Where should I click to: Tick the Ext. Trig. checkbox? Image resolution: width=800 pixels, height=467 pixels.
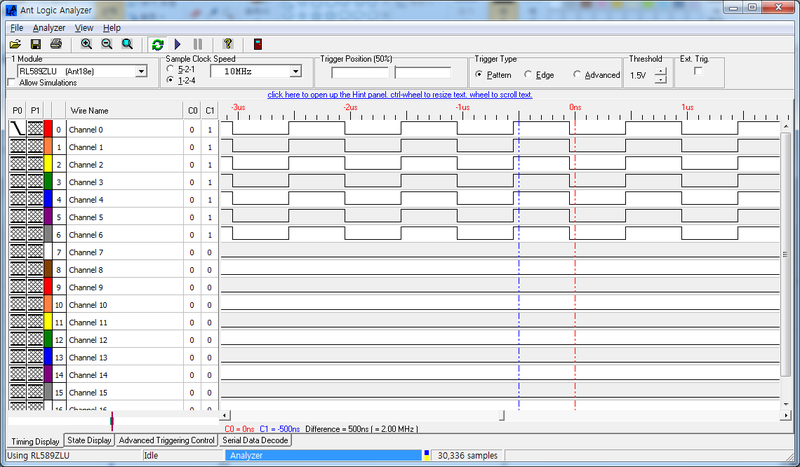tap(698, 71)
